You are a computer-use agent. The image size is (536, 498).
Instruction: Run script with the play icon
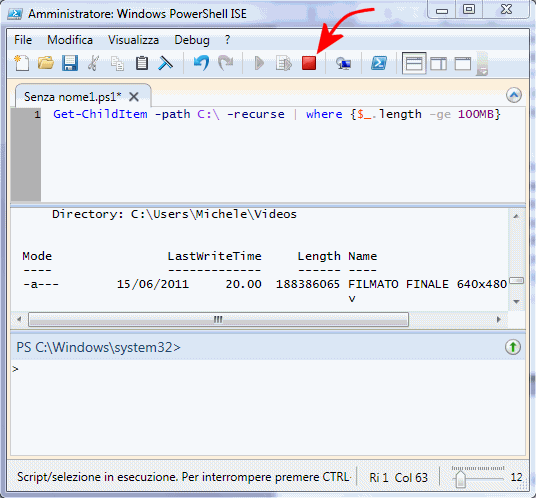click(x=259, y=64)
